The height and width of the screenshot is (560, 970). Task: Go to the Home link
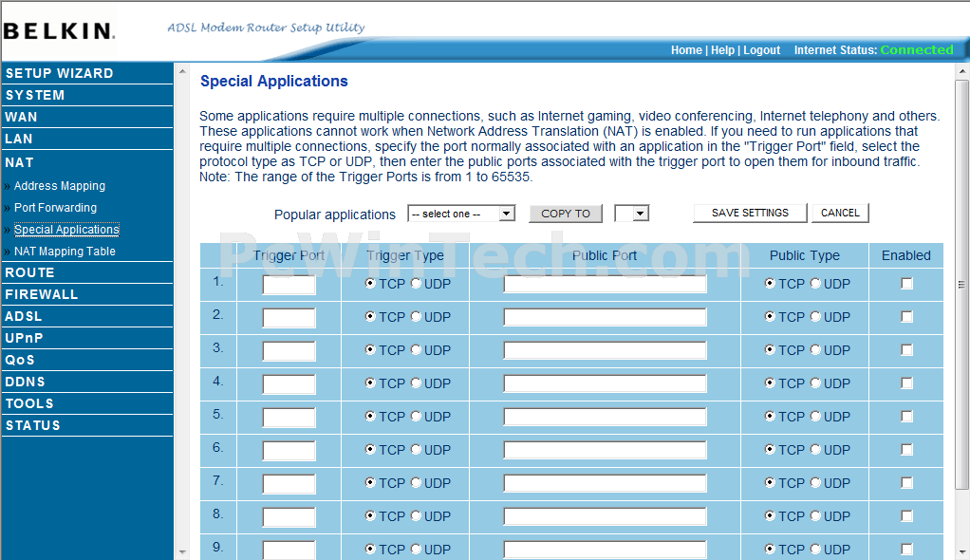pyautogui.click(x=686, y=50)
